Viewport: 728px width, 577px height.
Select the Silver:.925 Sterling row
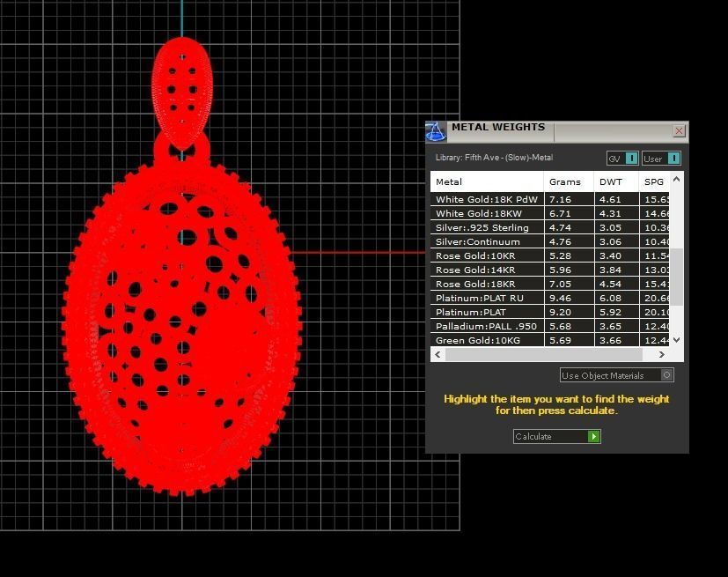(x=549, y=227)
